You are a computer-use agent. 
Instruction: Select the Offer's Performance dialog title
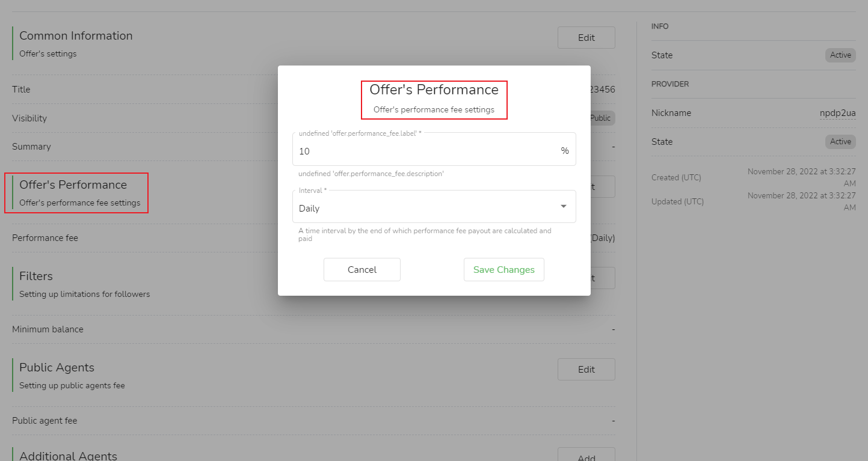click(x=434, y=90)
